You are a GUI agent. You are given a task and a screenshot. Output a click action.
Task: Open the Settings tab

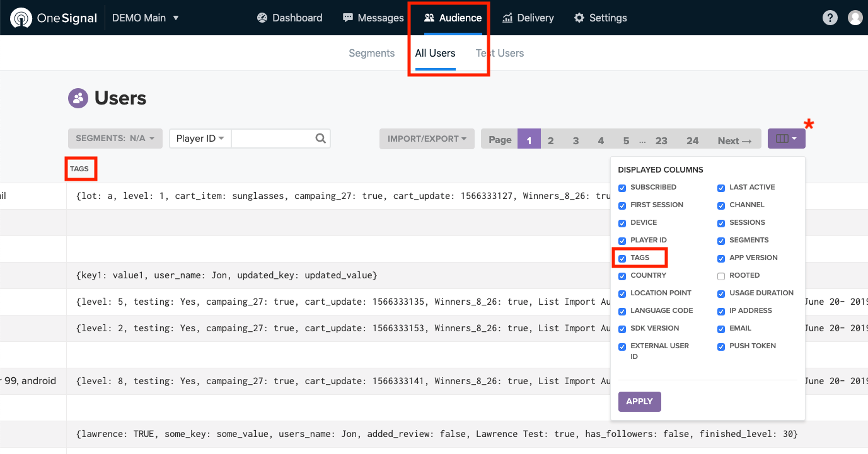pyautogui.click(x=601, y=18)
